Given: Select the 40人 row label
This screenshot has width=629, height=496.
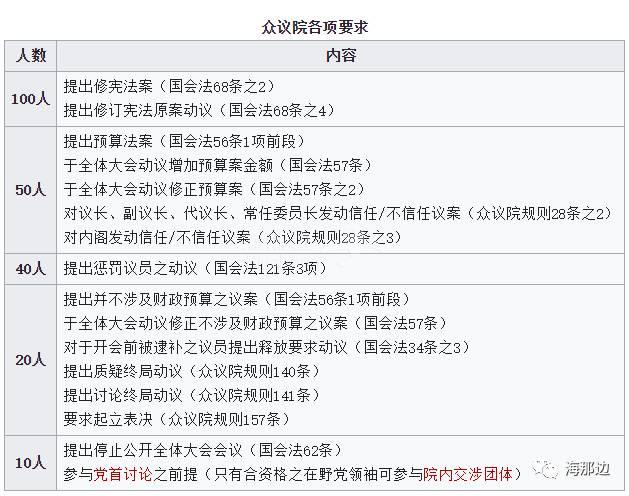Looking at the screenshot, I should [x=31, y=268].
